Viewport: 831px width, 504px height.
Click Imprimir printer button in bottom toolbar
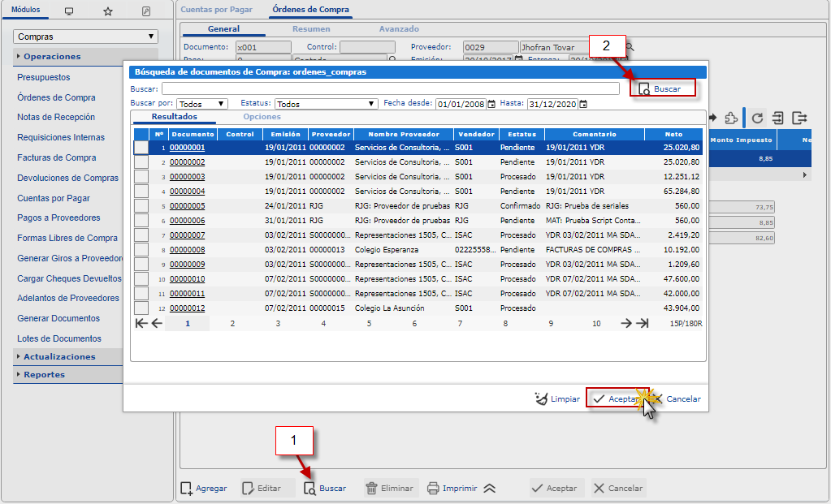click(x=452, y=489)
